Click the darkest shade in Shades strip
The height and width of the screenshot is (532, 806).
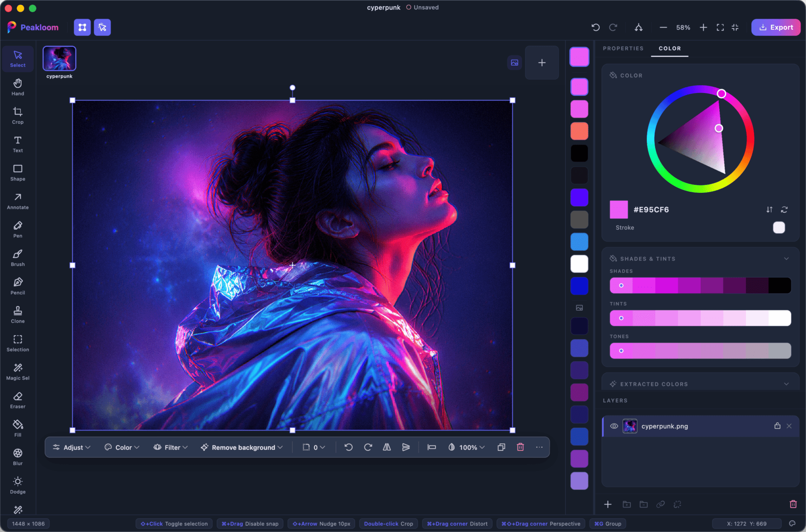click(780, 285)
